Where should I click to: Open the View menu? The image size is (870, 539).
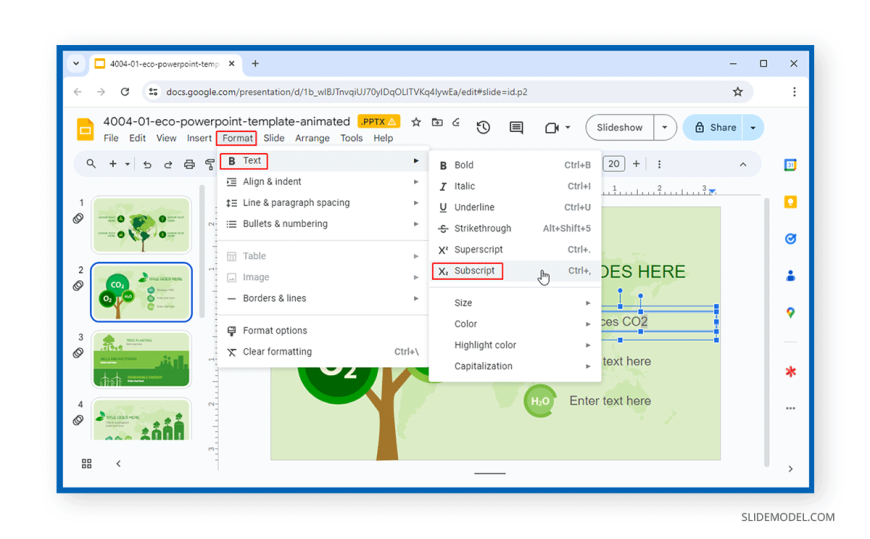pyautogui.click(x=166, y=138)
